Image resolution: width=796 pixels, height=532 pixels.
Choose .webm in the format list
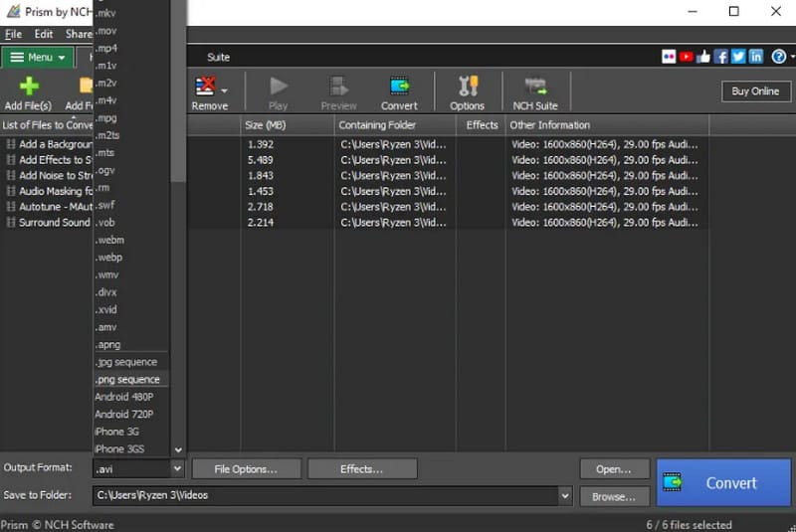click(x=109, y=240)
